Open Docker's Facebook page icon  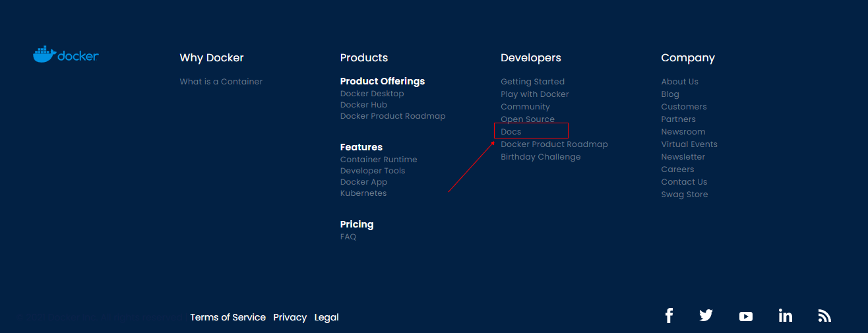[669, 316]
